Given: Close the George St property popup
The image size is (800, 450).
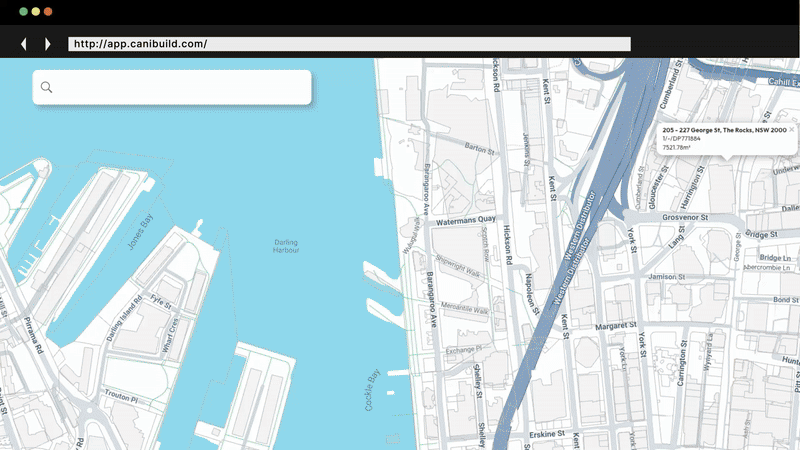Looking at the screenshot, I should point(791,129).
